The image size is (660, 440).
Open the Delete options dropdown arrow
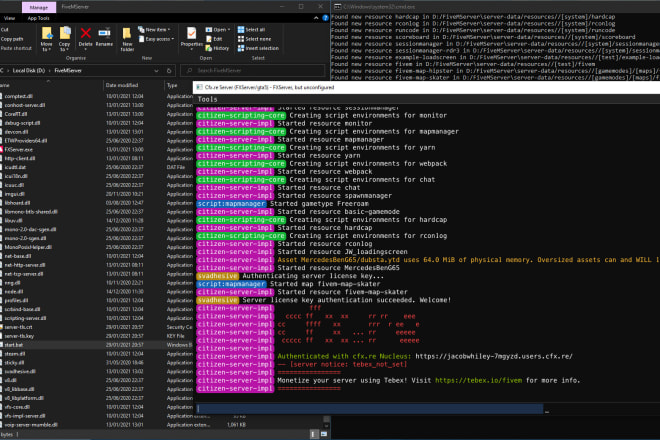click(x=85, y=49)
